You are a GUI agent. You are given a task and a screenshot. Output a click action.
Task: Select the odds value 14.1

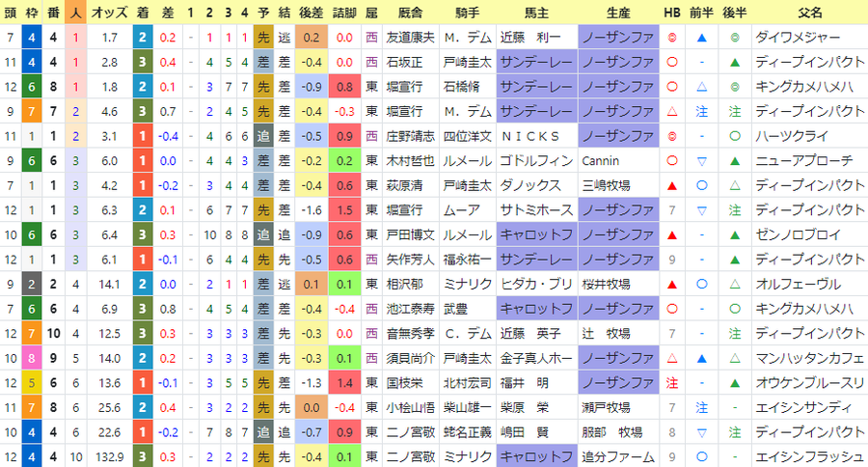tap(109, 285)
